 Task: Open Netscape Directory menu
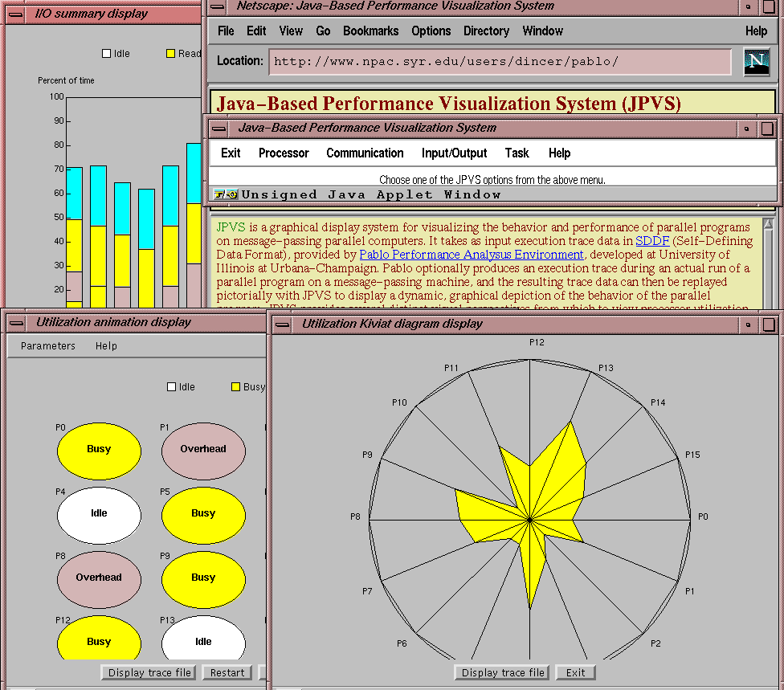[487, 31]
